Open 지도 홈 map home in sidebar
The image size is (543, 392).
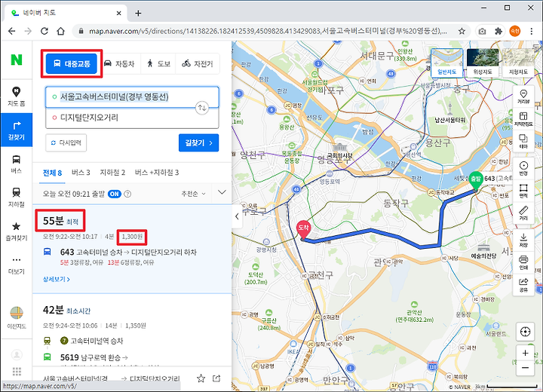17,96
